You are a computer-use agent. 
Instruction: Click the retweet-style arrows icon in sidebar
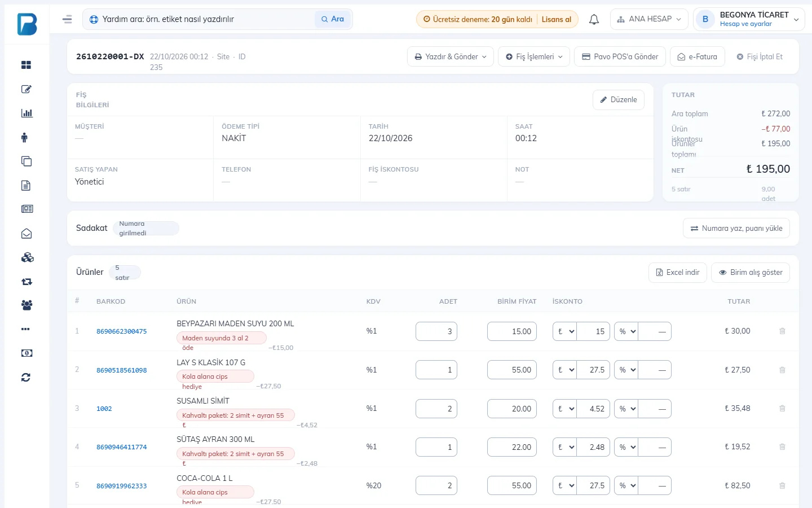pyautogui.click(x=27, y=282)
